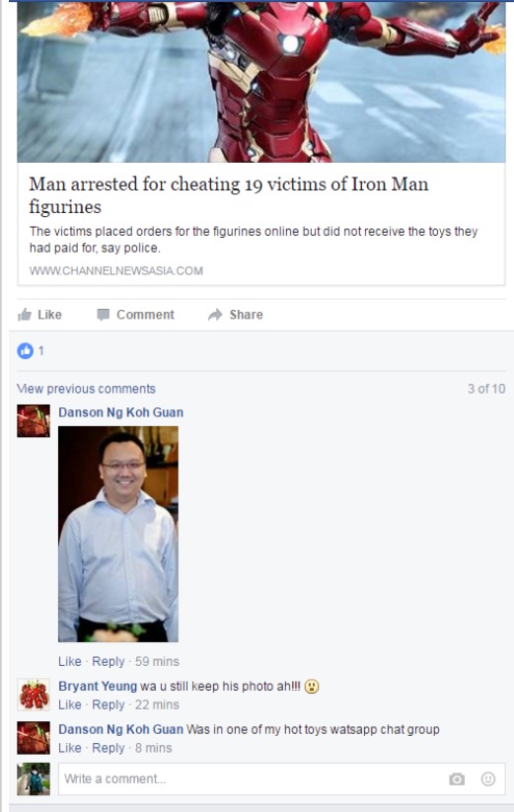Reply to Danson's photo comment

tap(109, 661)
